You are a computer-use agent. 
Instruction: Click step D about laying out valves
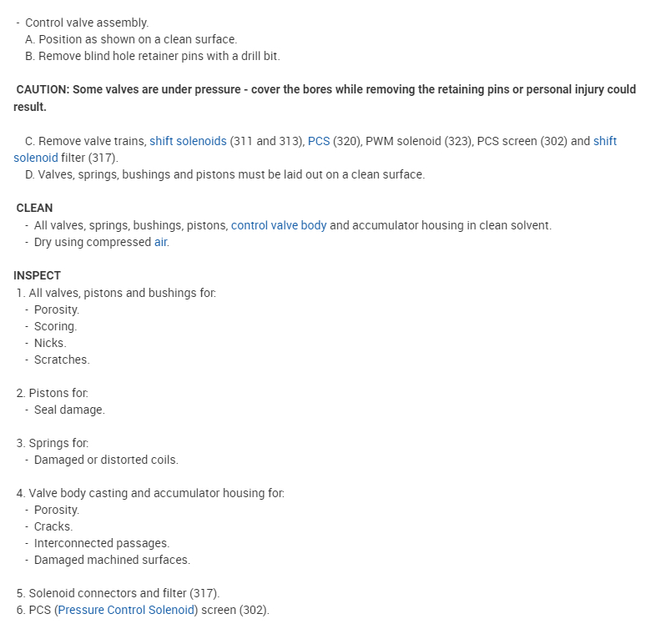tap(225, 174)
